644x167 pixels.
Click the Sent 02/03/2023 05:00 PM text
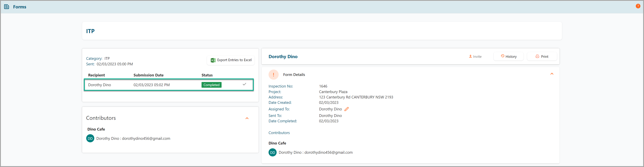point(109,64)
